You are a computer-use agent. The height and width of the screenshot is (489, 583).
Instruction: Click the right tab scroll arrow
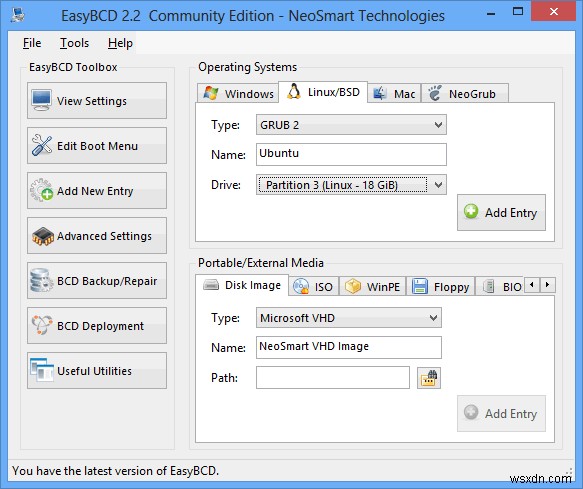547,285
